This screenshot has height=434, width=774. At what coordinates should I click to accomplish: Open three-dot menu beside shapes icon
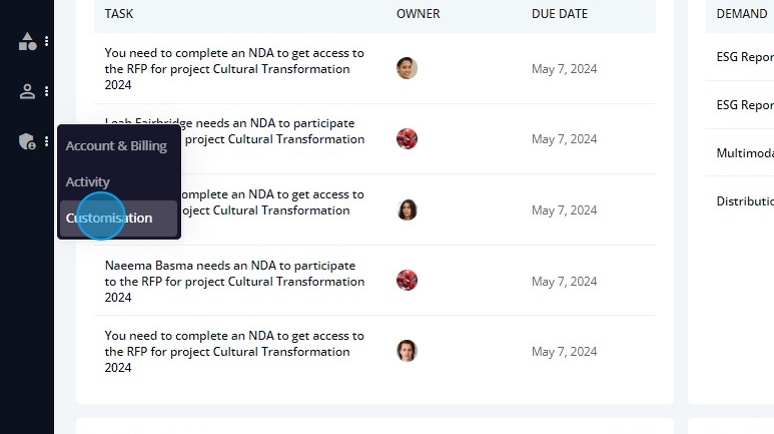(46, 41)
